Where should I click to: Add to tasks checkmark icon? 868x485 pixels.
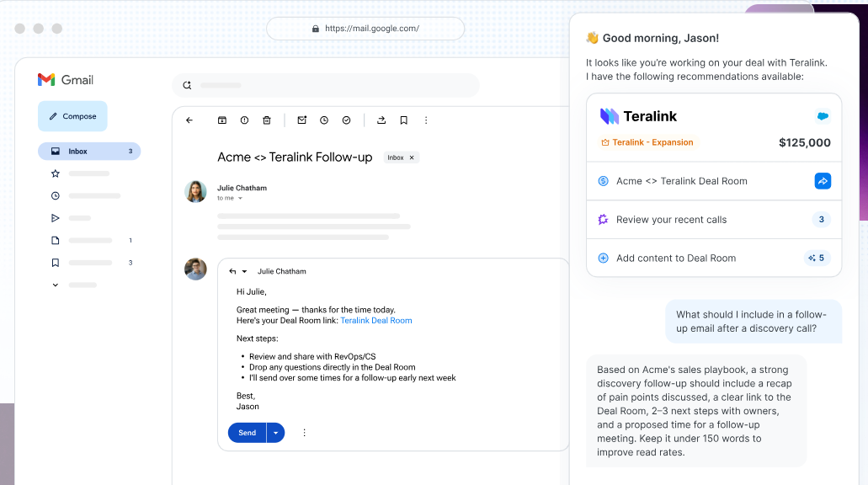tap(347, 120)
